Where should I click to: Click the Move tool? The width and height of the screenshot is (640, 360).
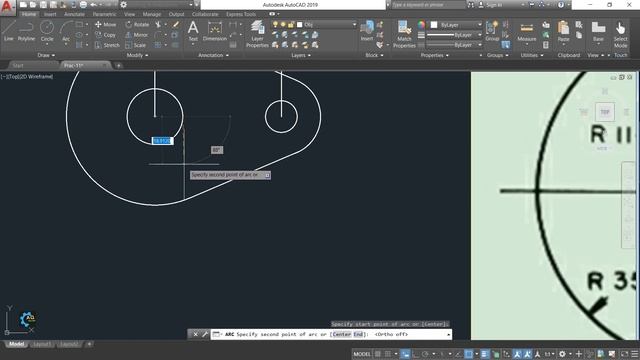(x=106, y=24)
